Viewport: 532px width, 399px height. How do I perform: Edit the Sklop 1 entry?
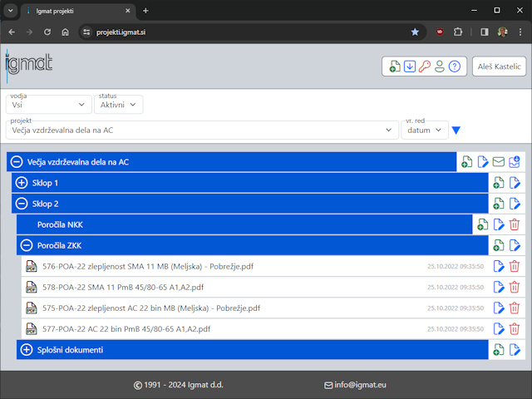[x=515, y=183]
